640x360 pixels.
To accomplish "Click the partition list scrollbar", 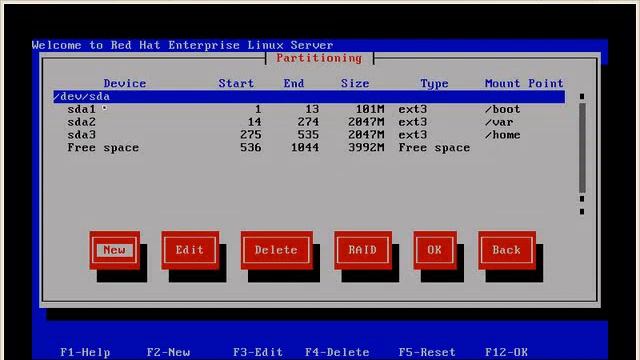I will (582, 154).
